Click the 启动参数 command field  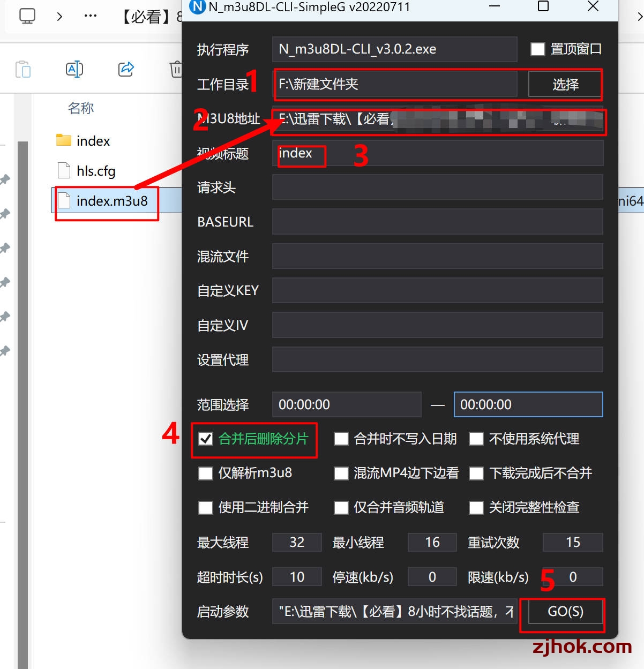(395, 611)
